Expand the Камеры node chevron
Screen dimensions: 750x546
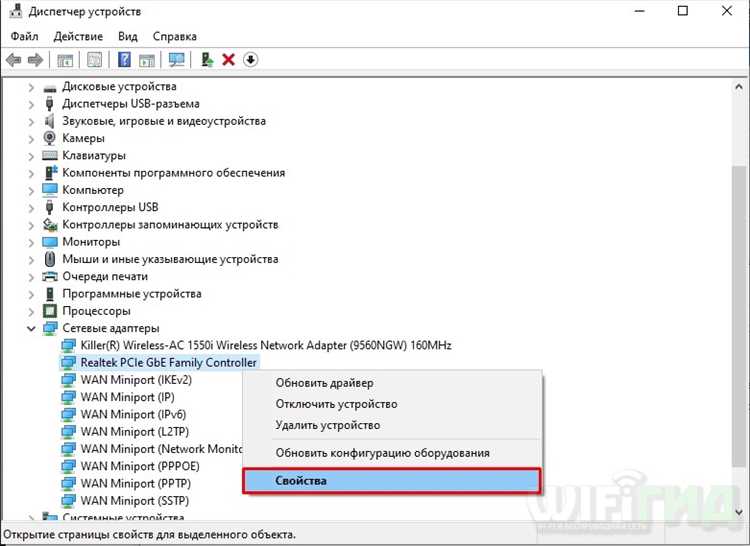[x=31, y=139]
